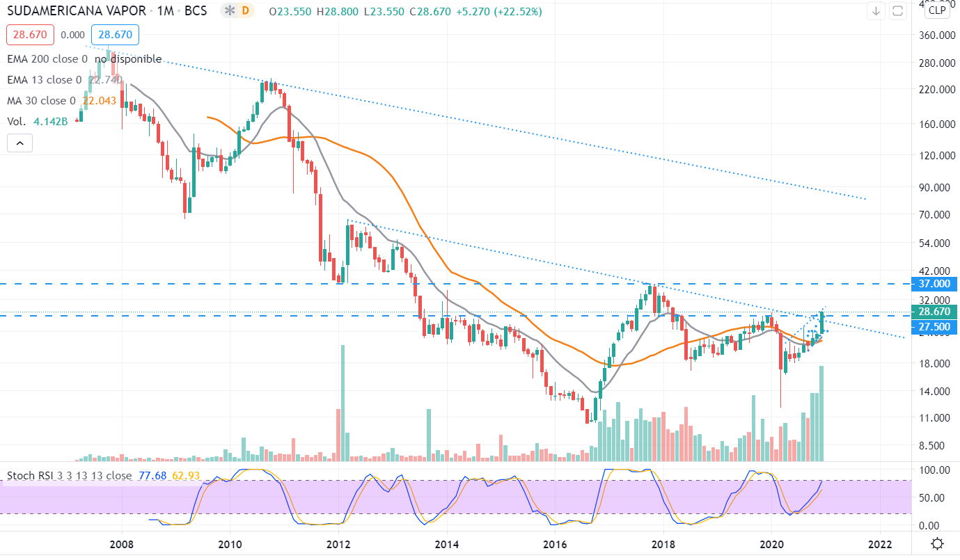
Task: Click the orange D delayed-data badge
Action: [x=244, y=11]
